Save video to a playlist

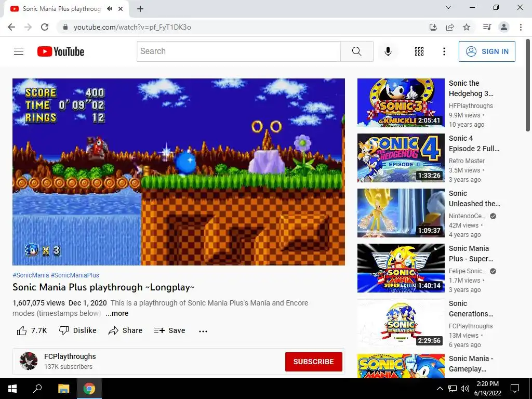point(170,330)
